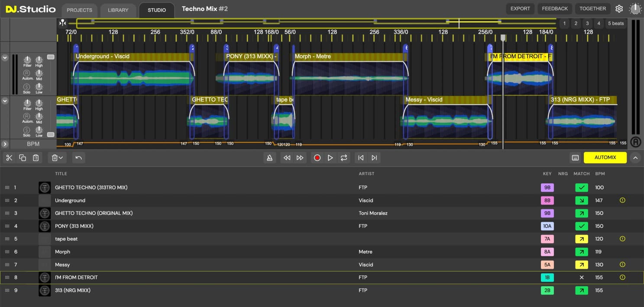Collapse the top track lane

point(5,58)
